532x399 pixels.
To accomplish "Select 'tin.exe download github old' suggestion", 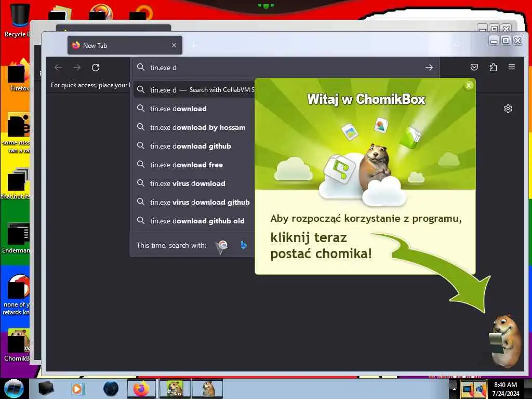I will tap(193, 220).
